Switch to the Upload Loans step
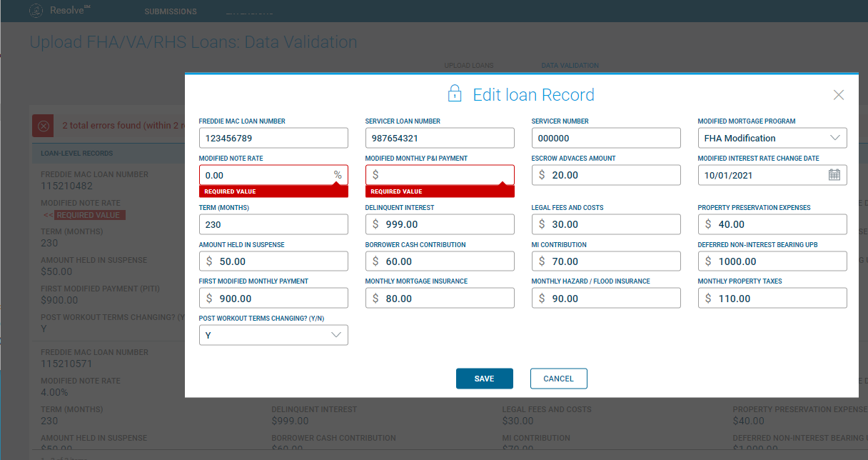The height and width of the screenshot is (460, 868). pos(469,66)
